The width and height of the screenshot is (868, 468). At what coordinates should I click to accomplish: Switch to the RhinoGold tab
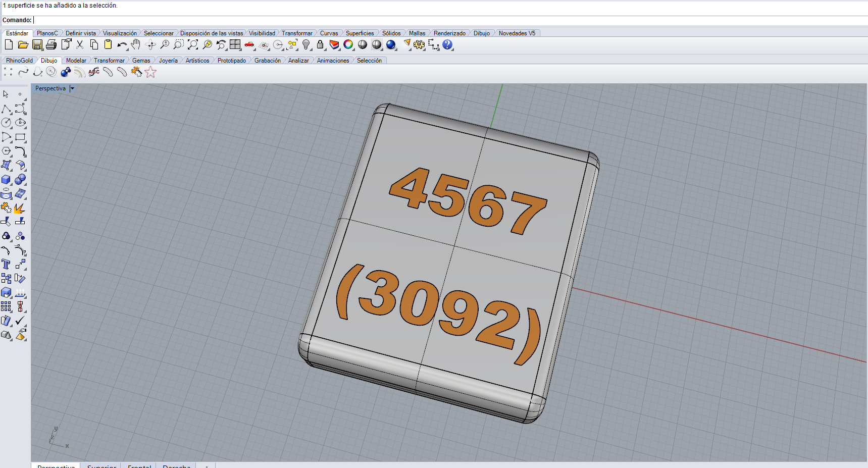19,61
